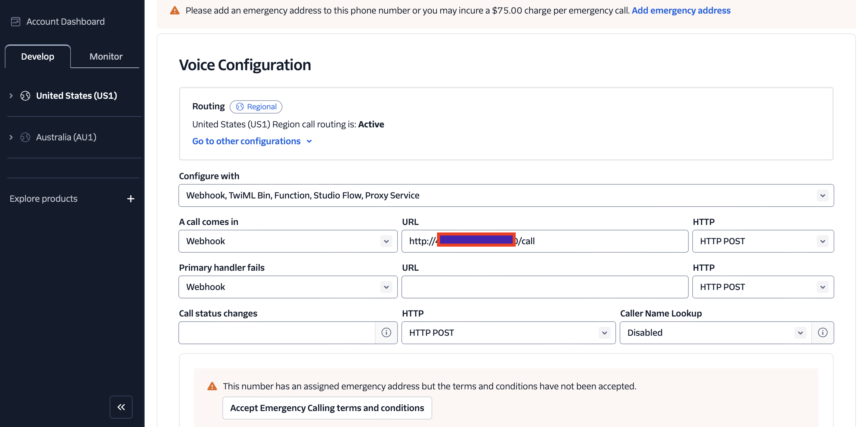The height and width of the screenshot is (427, 868).
Task: Click the Primary handler fails URL field
Action: tap(545, 287)
